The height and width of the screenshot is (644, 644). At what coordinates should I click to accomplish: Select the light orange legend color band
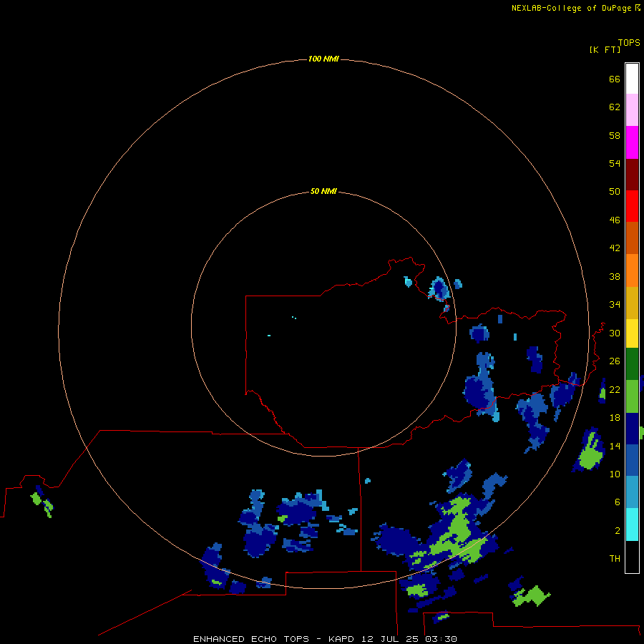(632, 270)
